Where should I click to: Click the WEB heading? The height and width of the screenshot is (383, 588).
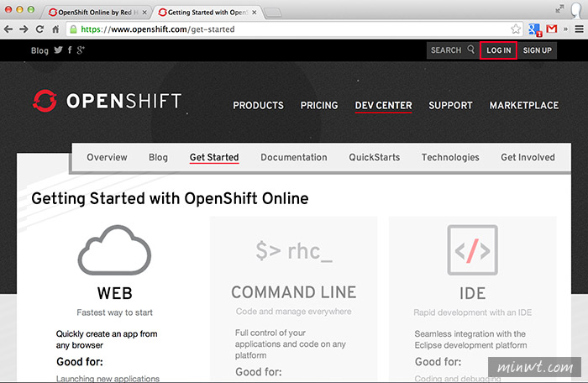click(115, 293)
